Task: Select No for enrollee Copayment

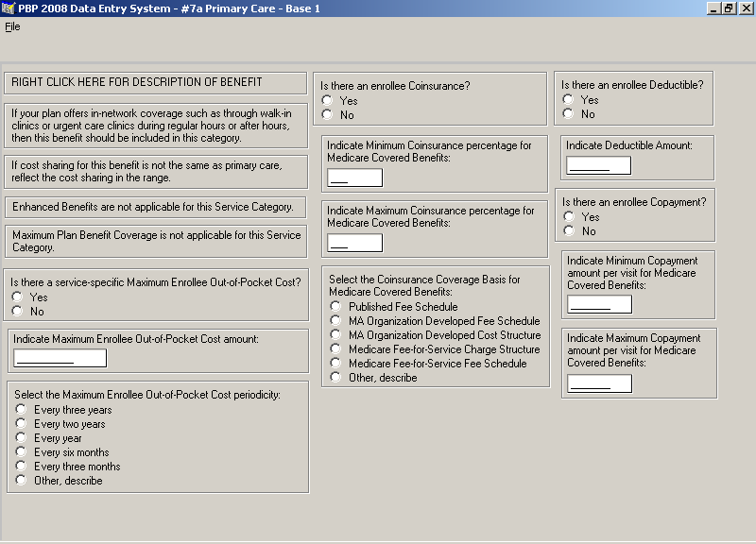Action: click(x=569, y=230)
